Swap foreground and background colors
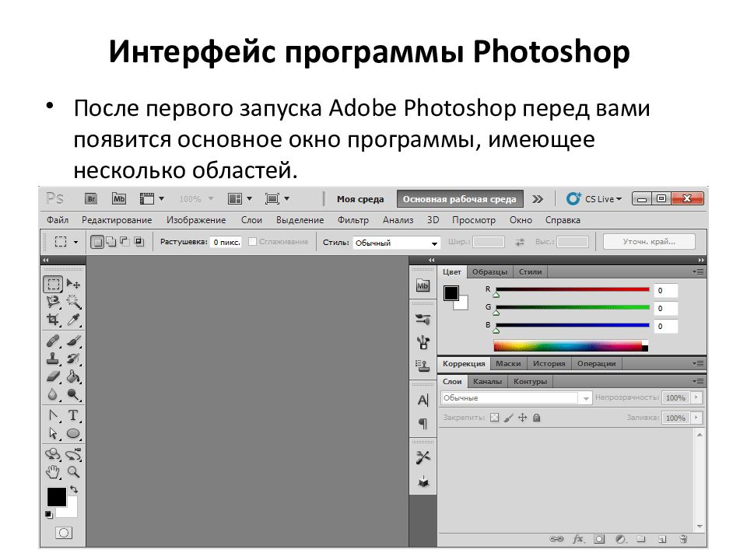The width and height of the screenshot is (747, 560). 74,489
